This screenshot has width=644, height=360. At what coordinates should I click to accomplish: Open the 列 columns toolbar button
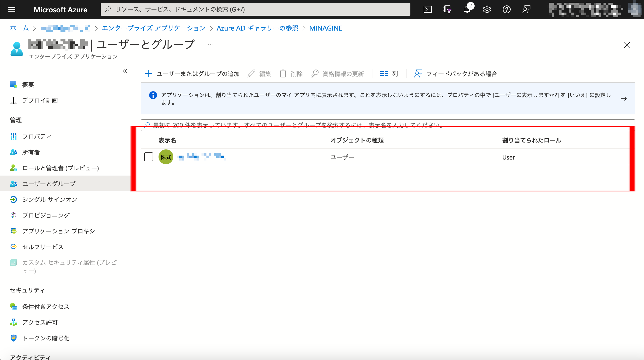pos(389,74)
